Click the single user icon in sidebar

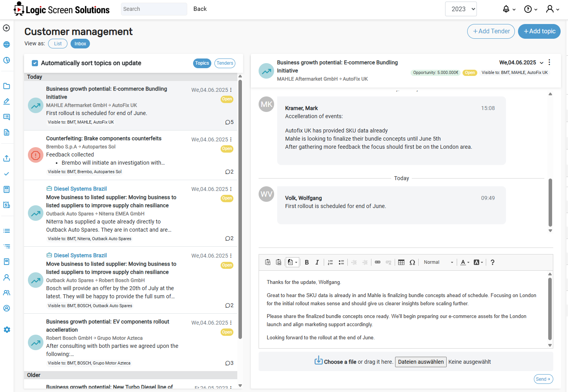tap(7, 277)
